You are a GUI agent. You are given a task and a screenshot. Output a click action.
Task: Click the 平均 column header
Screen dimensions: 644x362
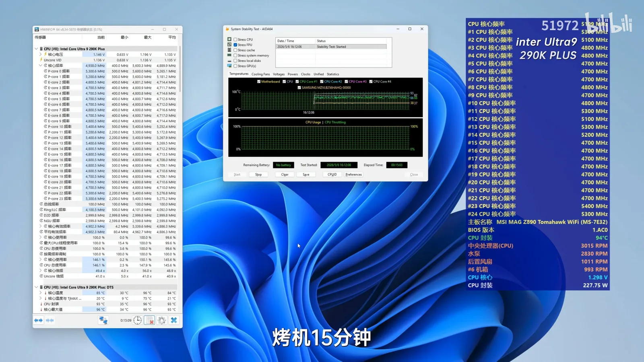tap(172, 37)
